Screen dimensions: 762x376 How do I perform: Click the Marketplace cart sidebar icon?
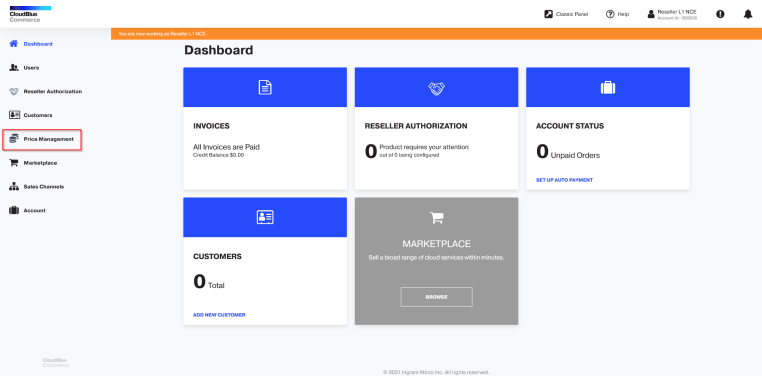click(x=14, y=163)
